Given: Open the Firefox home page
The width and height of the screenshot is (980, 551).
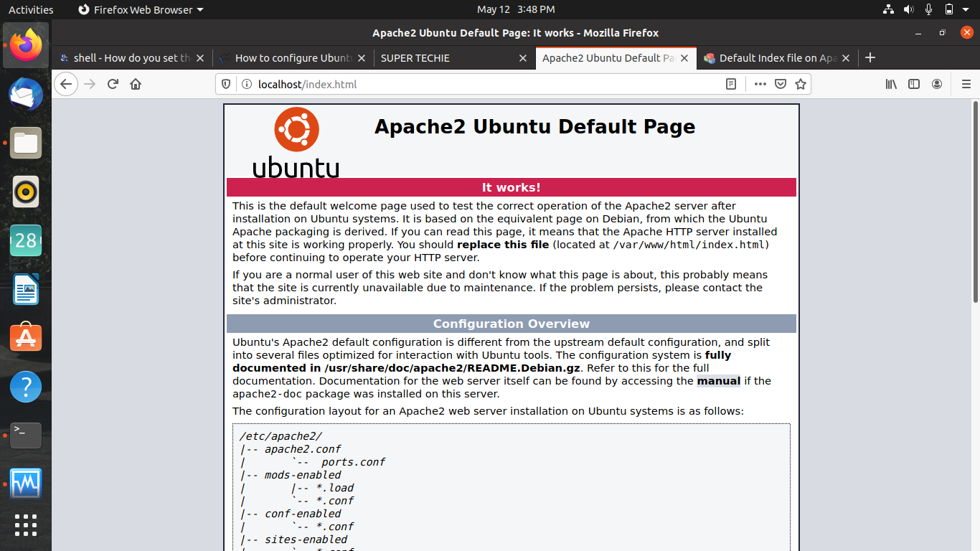Looking at the screenshot, I should pyautogui.click(x=136, y=84).
